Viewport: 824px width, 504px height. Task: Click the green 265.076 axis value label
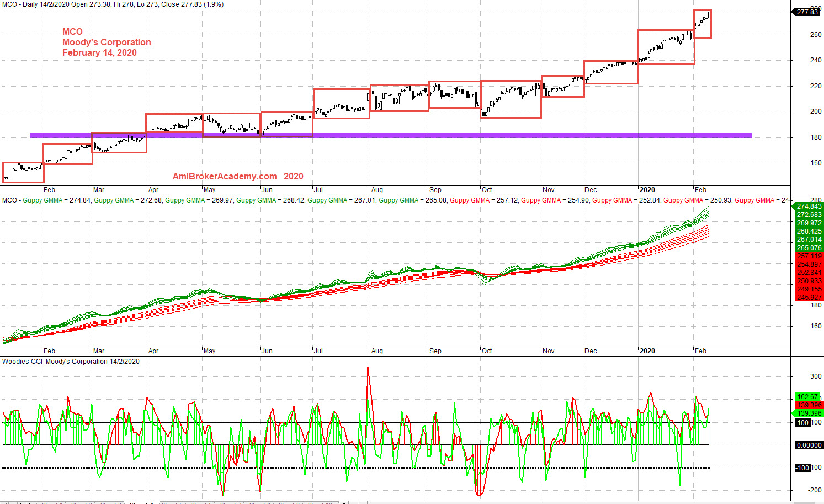(809, 248)
